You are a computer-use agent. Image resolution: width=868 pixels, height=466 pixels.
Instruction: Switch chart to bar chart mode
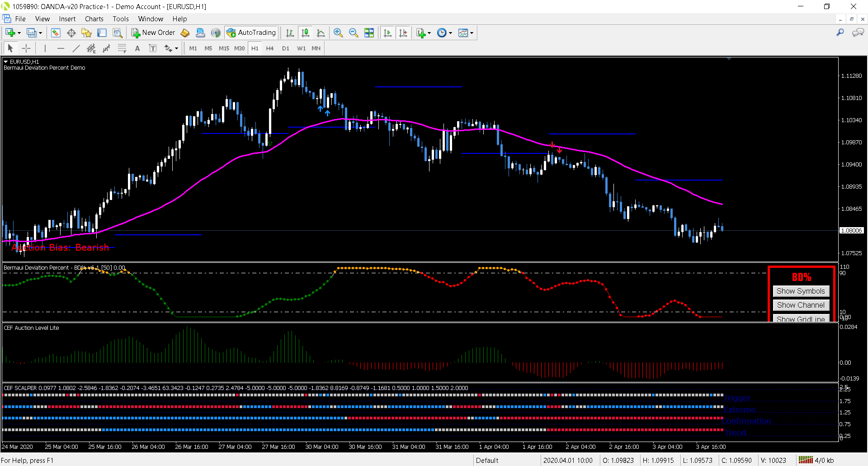[x=290, y=33]
